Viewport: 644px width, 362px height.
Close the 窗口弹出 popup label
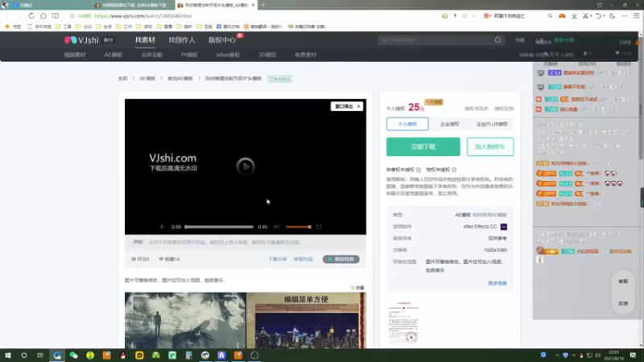click(x=358, y=106)
